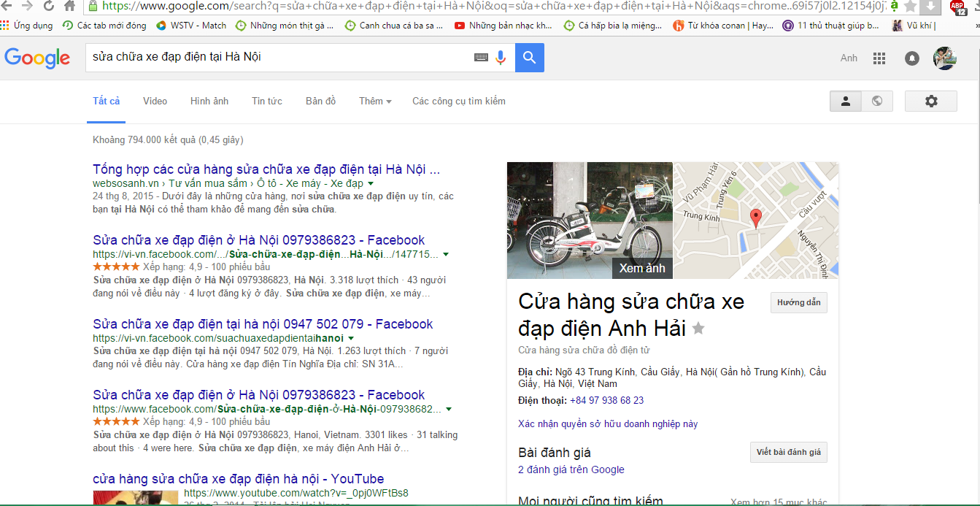Image resolution: width=980 pixels, height=506 pixels.
Task: Open the dropdown arrow beside suachuaxedapdientaihanoi URL
Action: [x=351, y=339]
